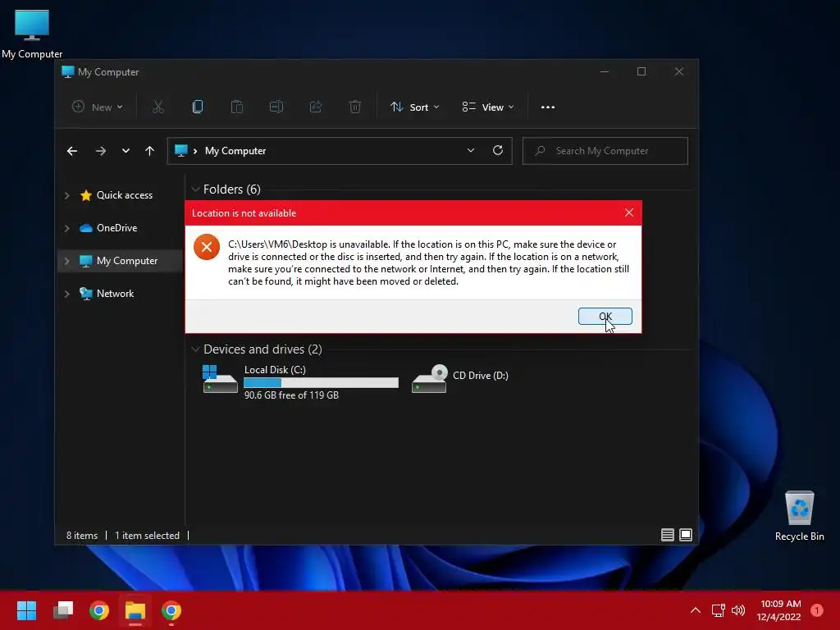The height and width of the screenshot is (630, 840).
Task: Open address bar history dropdown
Action: pyautogui.click(x=470, y=151)
